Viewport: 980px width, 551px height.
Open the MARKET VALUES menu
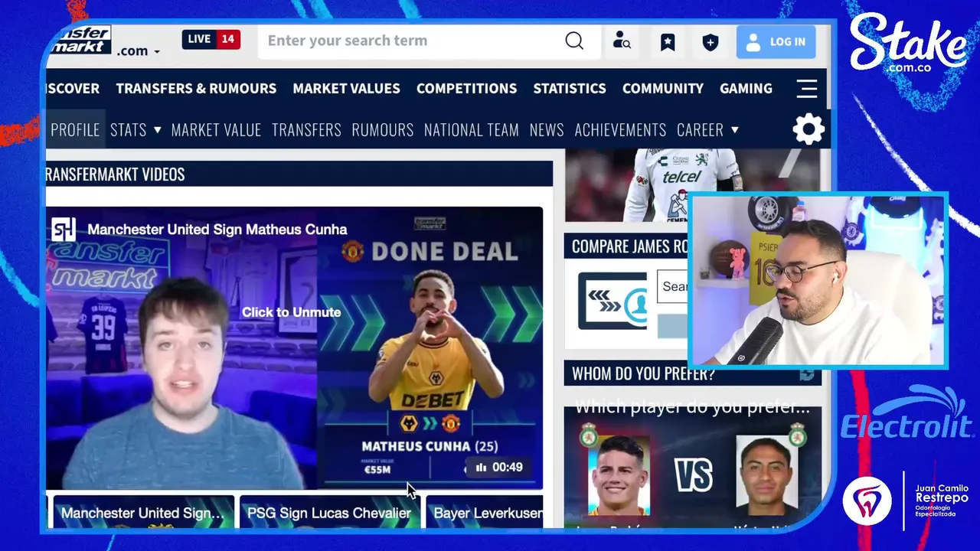pyautogui.click(x=346, y=88)
